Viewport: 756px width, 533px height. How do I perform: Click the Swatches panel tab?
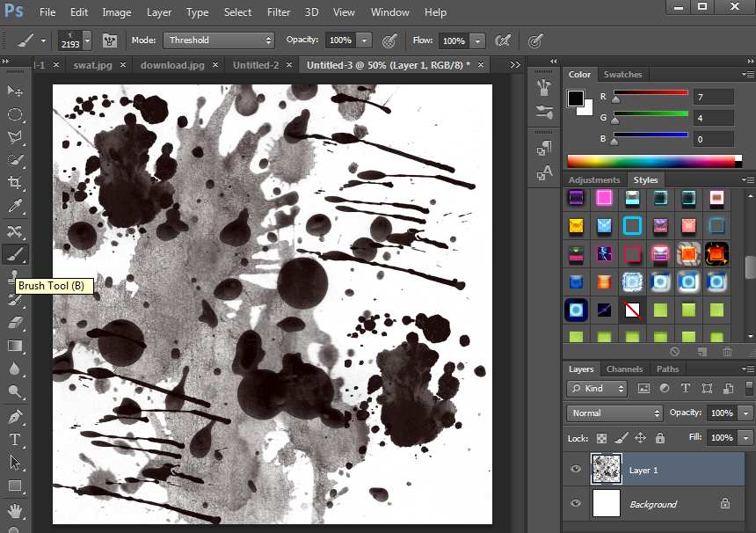(x=622, y=75)
